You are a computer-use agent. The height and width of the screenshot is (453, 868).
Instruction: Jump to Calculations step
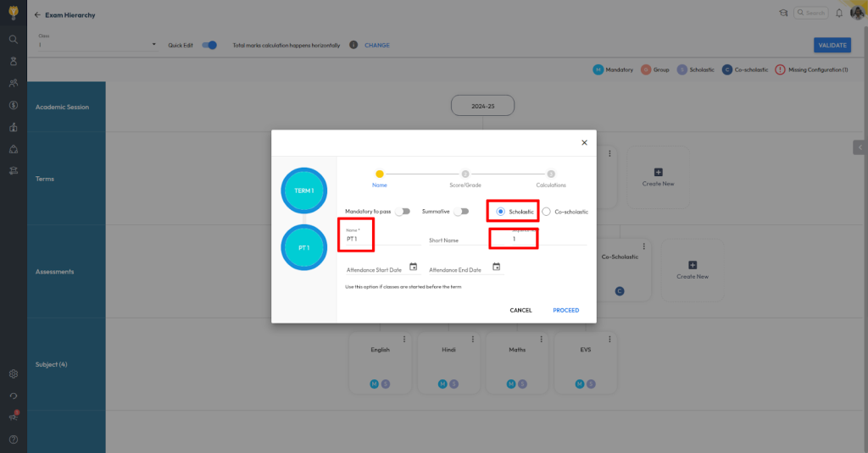pyautogui.click(x=551, y=174)
